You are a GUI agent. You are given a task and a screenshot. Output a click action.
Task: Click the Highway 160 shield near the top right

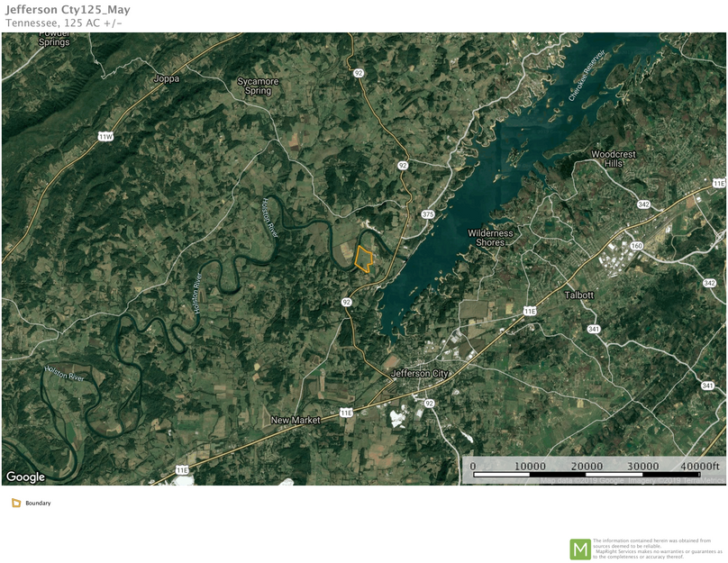click(x=637, y=245)
